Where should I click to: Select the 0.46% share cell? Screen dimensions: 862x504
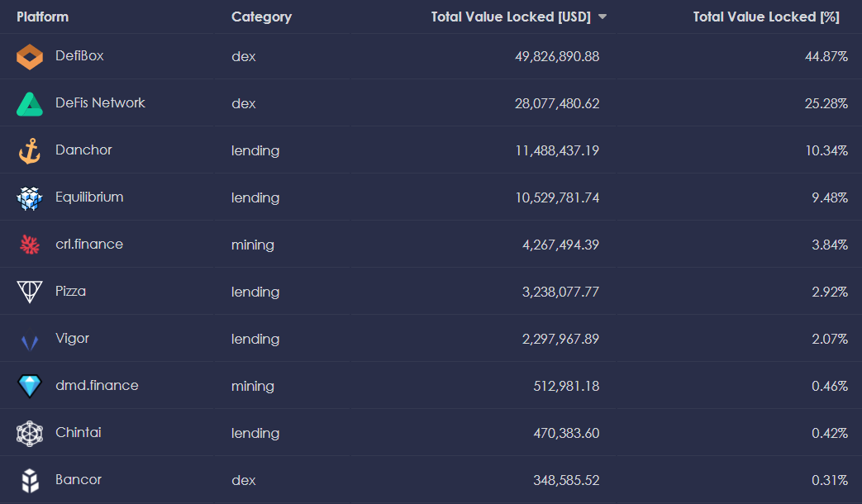point(830,387)
